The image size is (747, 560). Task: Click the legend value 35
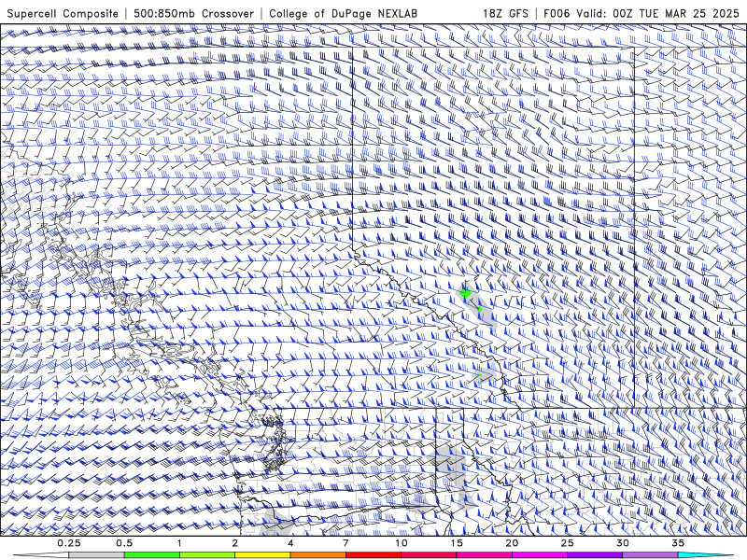(x=679, y=543)
